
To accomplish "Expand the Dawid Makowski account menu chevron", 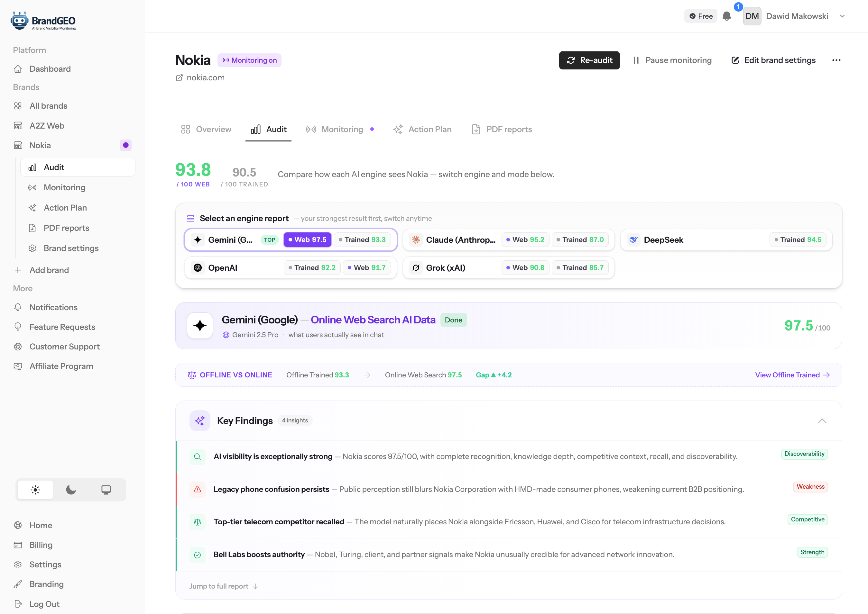I will click(x=842, y=16).
